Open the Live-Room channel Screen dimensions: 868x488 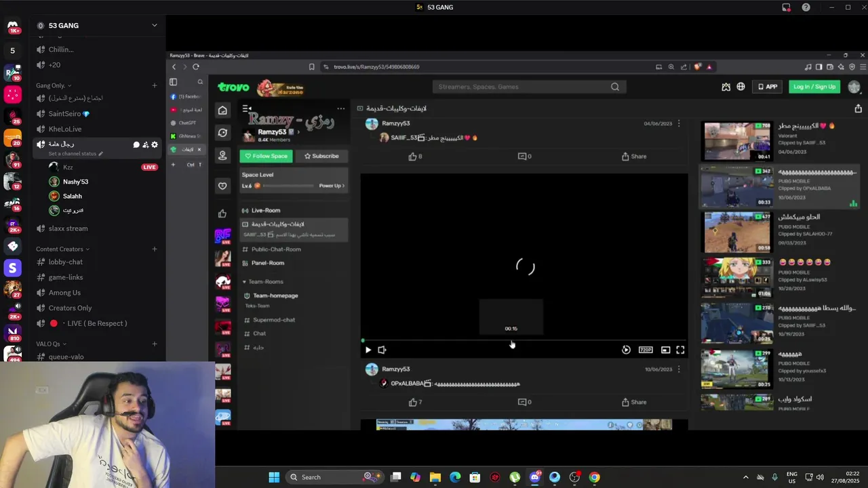coord(265,210)
